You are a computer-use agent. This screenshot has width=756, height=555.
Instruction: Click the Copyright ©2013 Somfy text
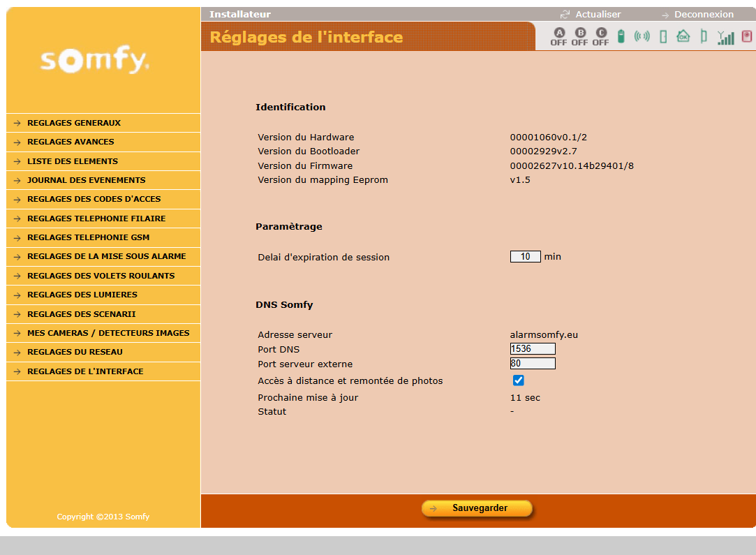(103, 517)
